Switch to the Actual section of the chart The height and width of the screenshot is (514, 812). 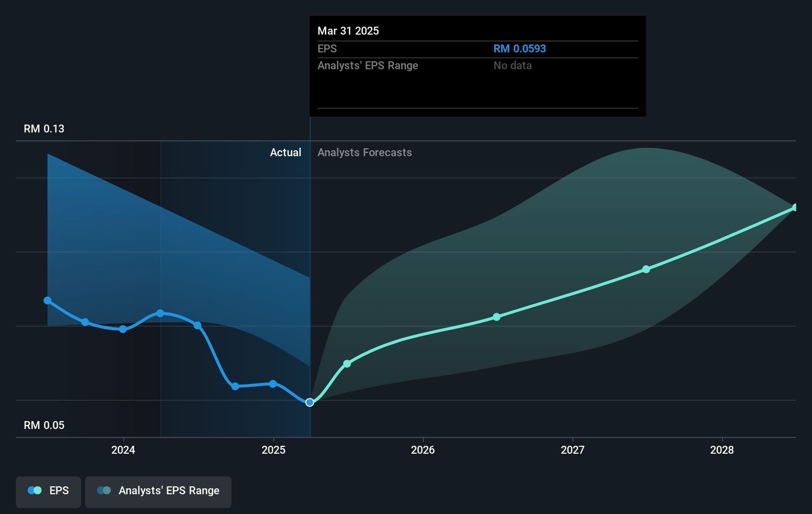click(286, 152)
